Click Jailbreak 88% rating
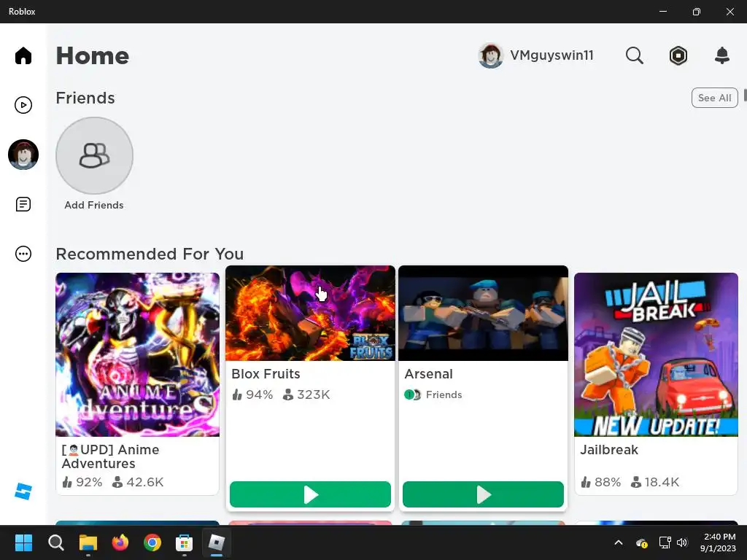Viewport: 747px width, 560px height. coord(601,482)
